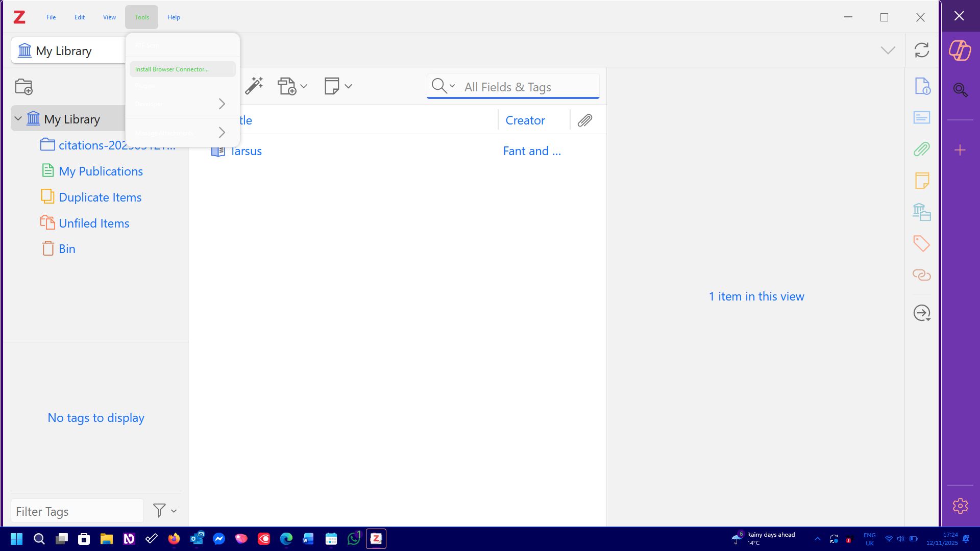
Task: Click the Filter Tags input field
Action: [77, 511]
